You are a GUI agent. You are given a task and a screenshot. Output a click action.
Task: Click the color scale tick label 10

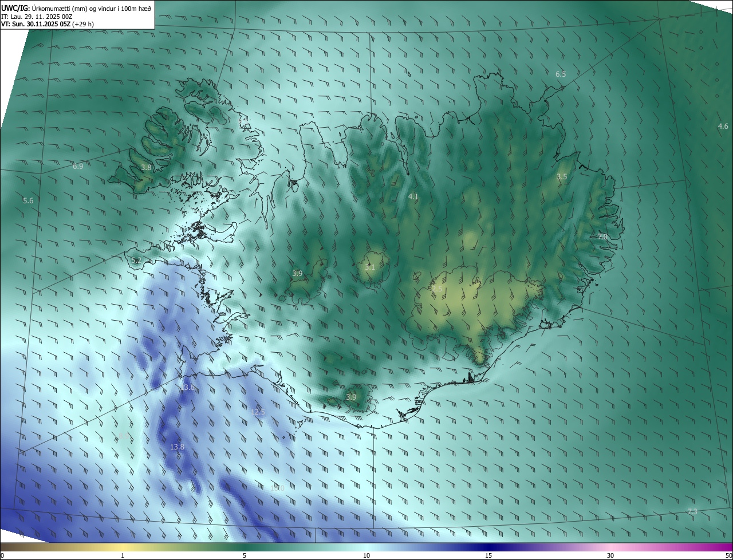click(366, 555)
